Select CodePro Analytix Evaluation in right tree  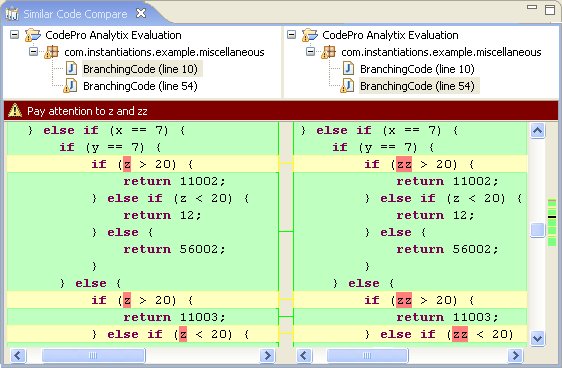390,35
